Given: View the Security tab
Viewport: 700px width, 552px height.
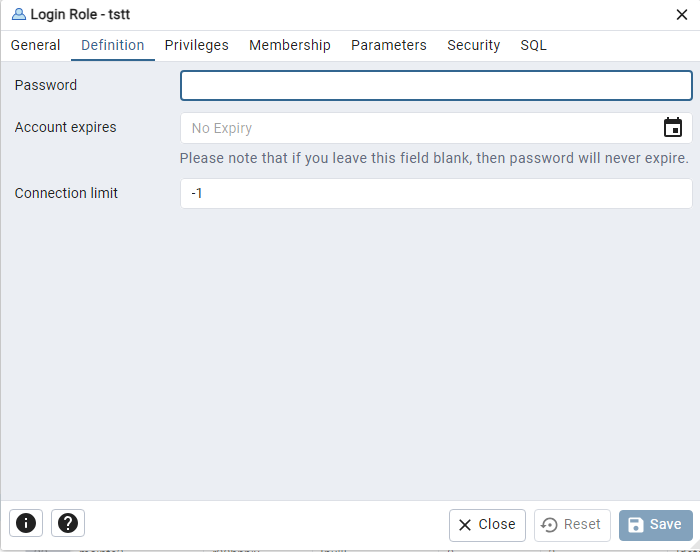Looking at the screenshot, I should [x=473, y=45].
